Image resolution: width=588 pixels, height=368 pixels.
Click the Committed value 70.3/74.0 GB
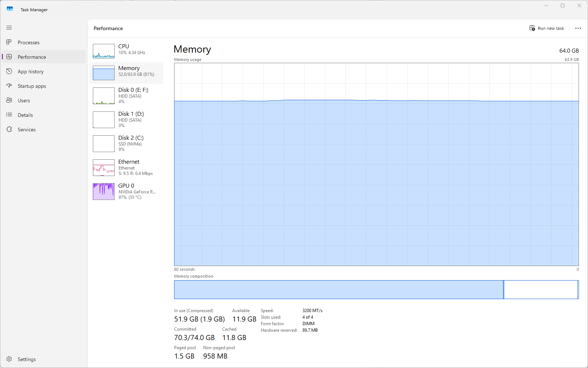pyautogui.click(x=194, y=338)
